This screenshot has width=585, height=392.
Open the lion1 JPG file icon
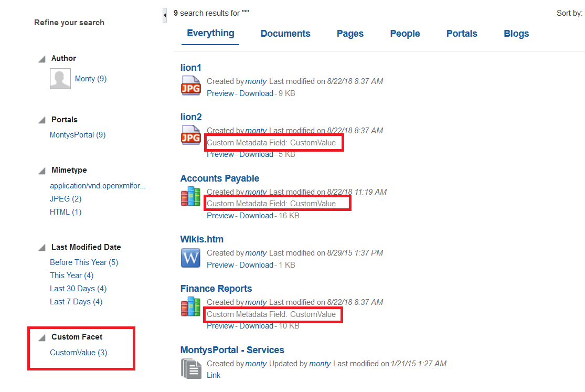click(x=190, y=86)
